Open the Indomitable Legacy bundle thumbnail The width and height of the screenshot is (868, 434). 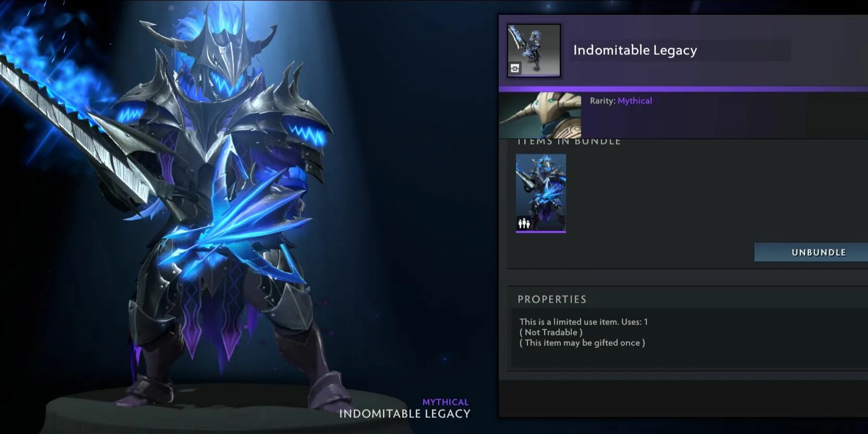(534, 51)
